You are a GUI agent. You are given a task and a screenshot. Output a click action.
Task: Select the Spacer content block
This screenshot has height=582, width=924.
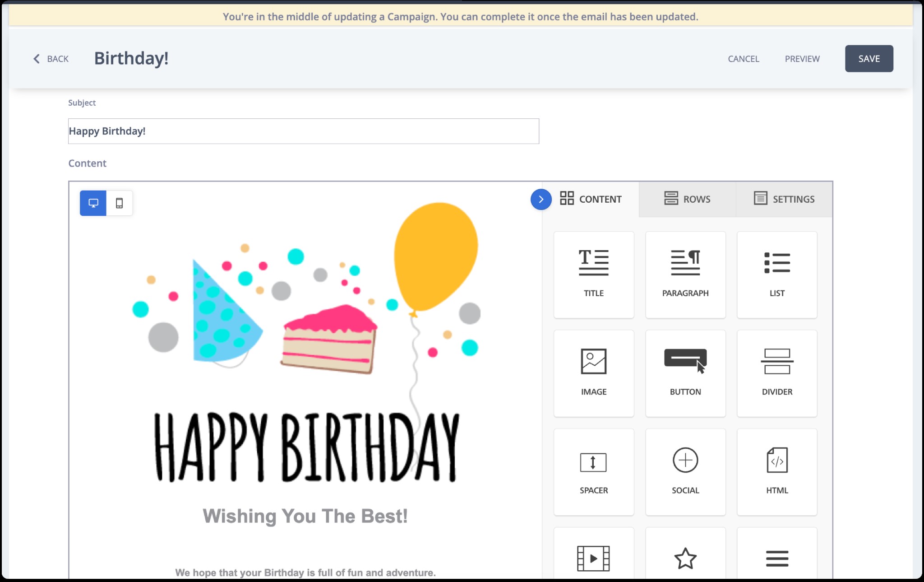[x=594, y=472]
